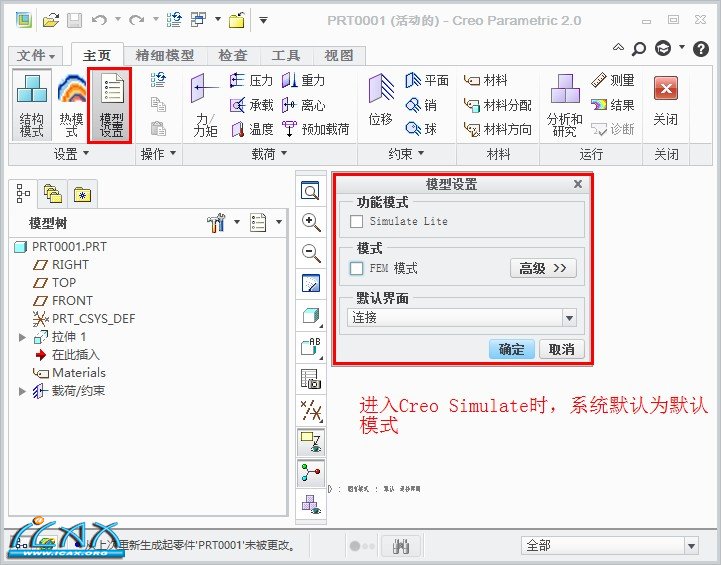Select the FRONT datum plane

[x=63, y=301]
